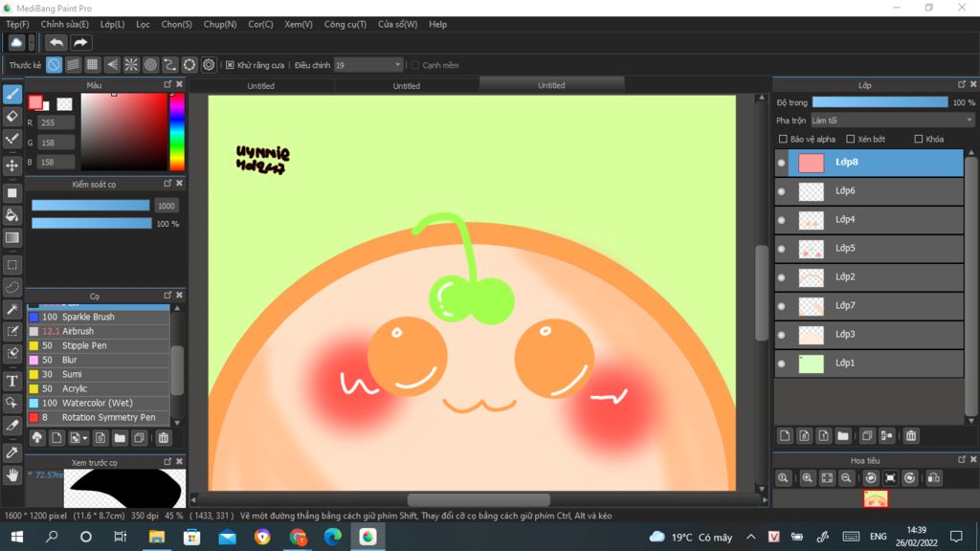Click the brush size slider

[x=91, y=206]
